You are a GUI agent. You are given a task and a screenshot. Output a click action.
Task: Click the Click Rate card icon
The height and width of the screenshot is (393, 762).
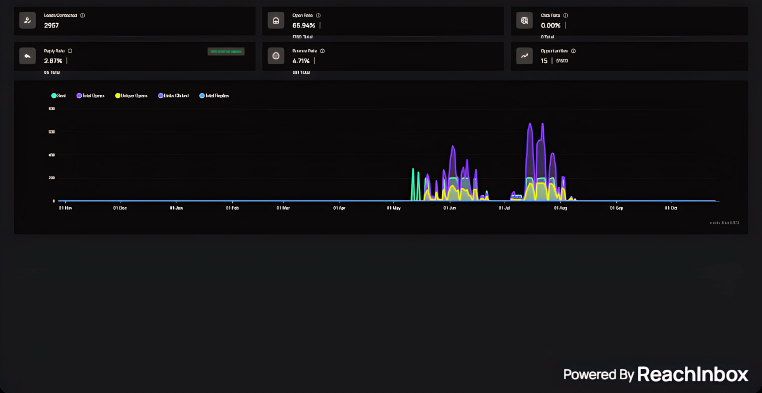[x=524, y=20]
